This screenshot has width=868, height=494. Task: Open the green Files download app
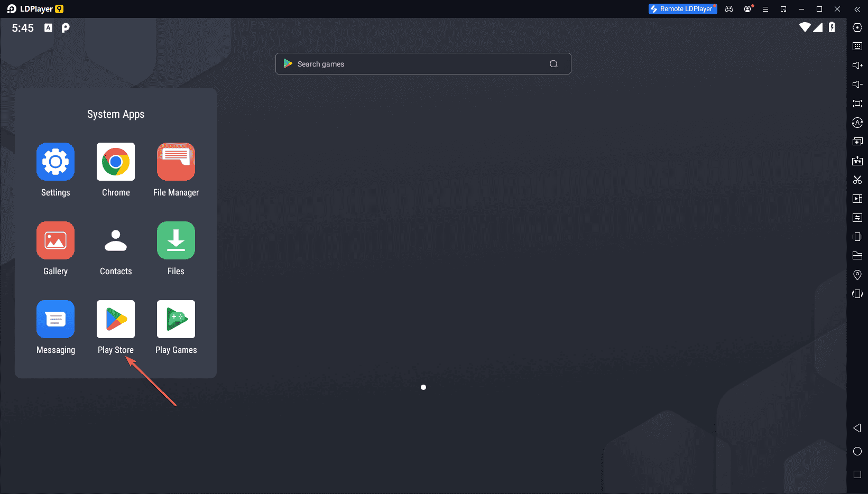(x=176, y=240)
